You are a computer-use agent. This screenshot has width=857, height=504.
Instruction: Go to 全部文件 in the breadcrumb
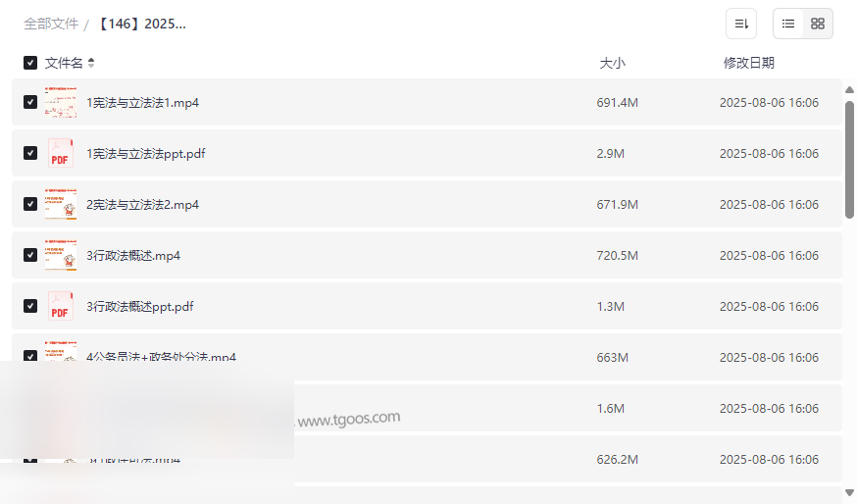pos(51,24)
